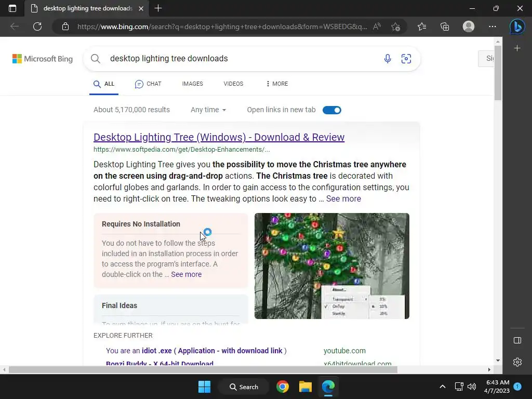The width and height of the screenshot is (532, 399).
Task: Open Collections panel
Action: coord(445,26)
